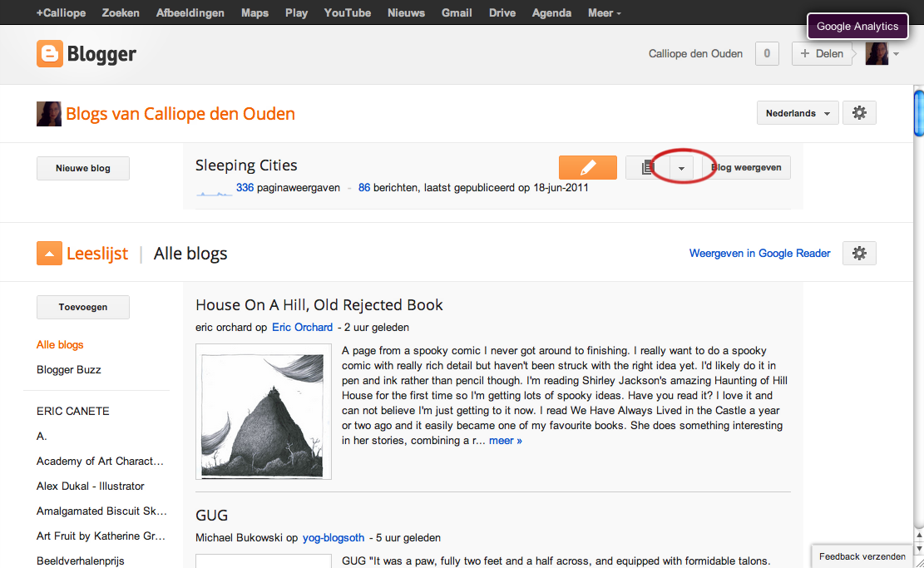Switch to the Alle blogs heading tab
924x568 pixels.
(x=190, y=254)
